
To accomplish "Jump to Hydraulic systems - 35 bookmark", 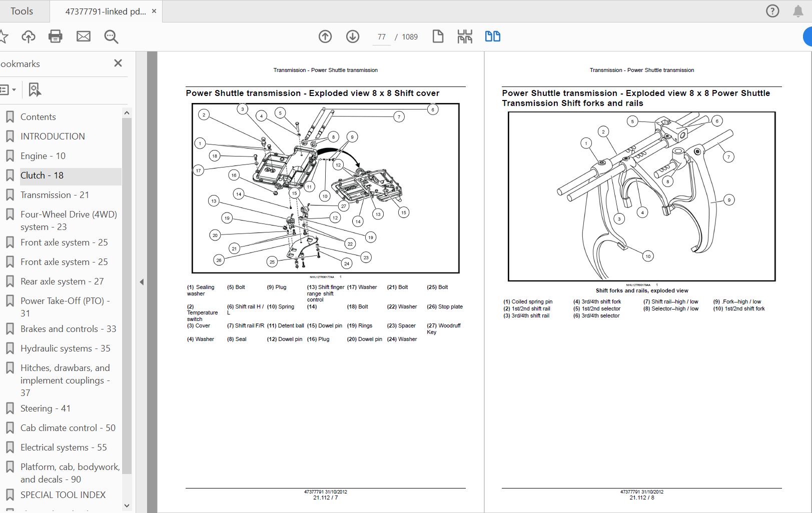I will coord(65,348).
